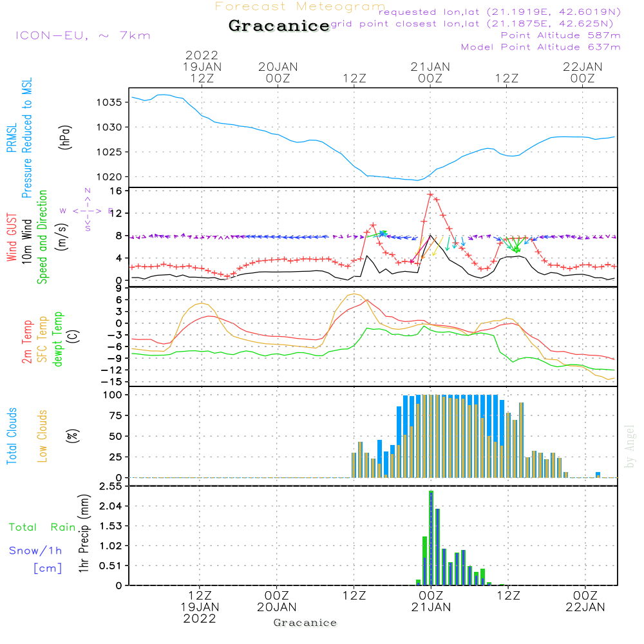Click the bottom axis "00Z 22JAN" label
This screenshot has width=644, height=644.
point(585,601)
